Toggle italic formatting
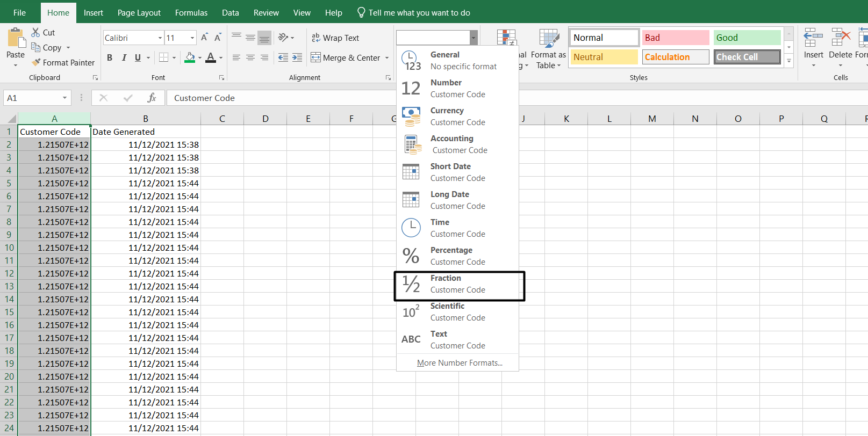The image size is (868, 436). tap(124, 57)
